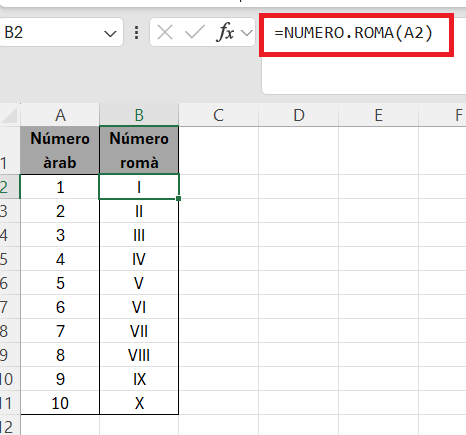Click the Select All corner triangle
Viewport: 466px width, 435px height.
click(x=9, y=115)
